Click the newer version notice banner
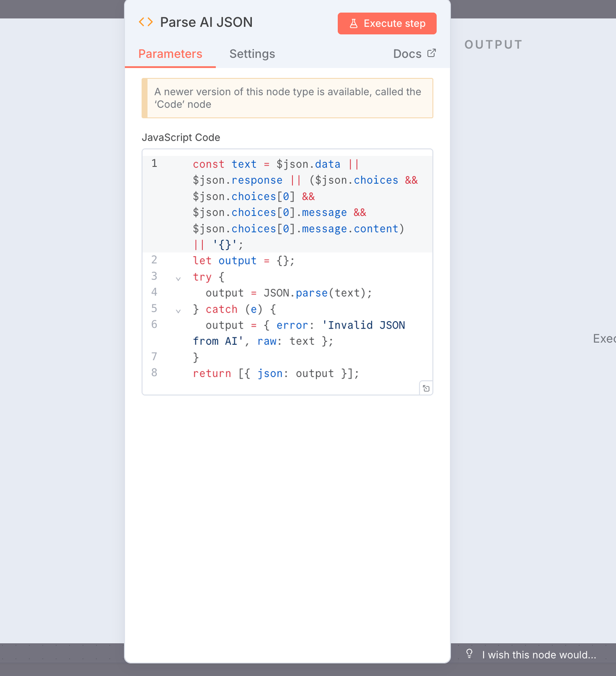Image resolution: width=616 pixels, height=676 pixels. 287,98
